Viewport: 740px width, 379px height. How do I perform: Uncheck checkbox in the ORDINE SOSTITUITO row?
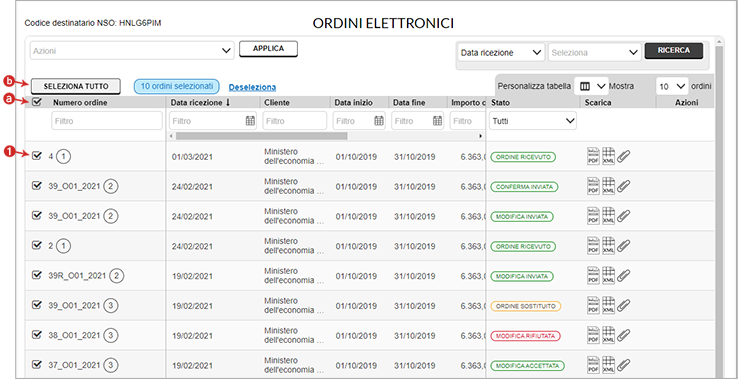[37, 305]
